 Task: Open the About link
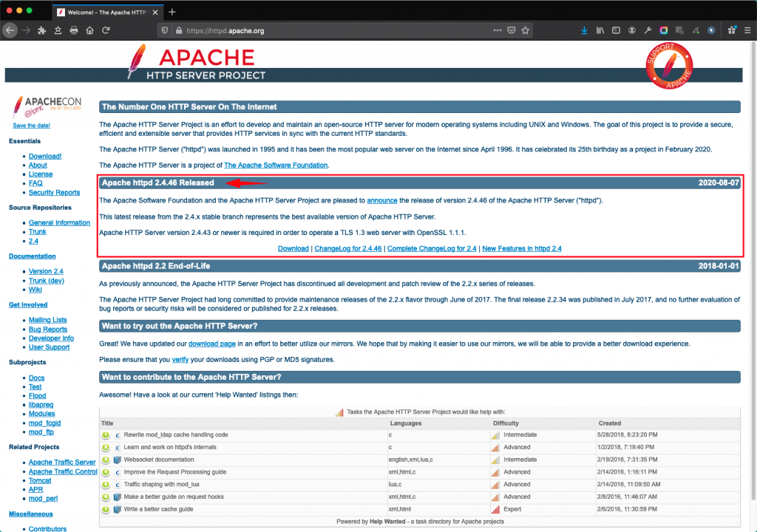point(38,165)
